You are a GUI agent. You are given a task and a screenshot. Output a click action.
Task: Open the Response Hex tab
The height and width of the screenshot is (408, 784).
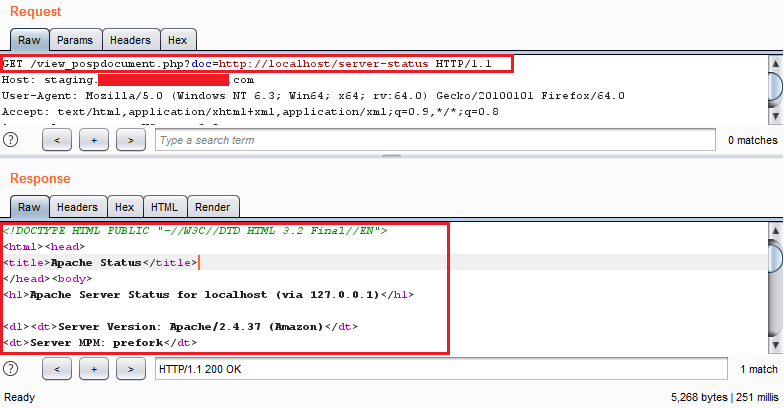click(x=124, y=207)
